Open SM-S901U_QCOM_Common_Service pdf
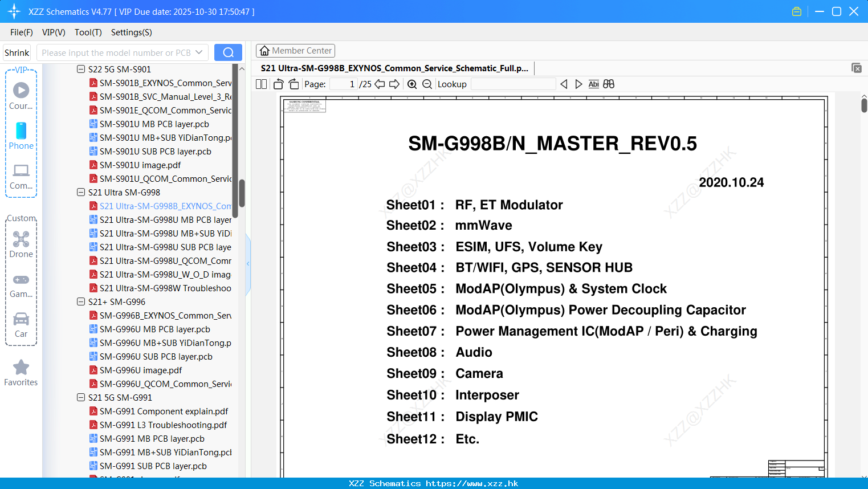The height and width of the screenshot is (489, 868). 161,178
